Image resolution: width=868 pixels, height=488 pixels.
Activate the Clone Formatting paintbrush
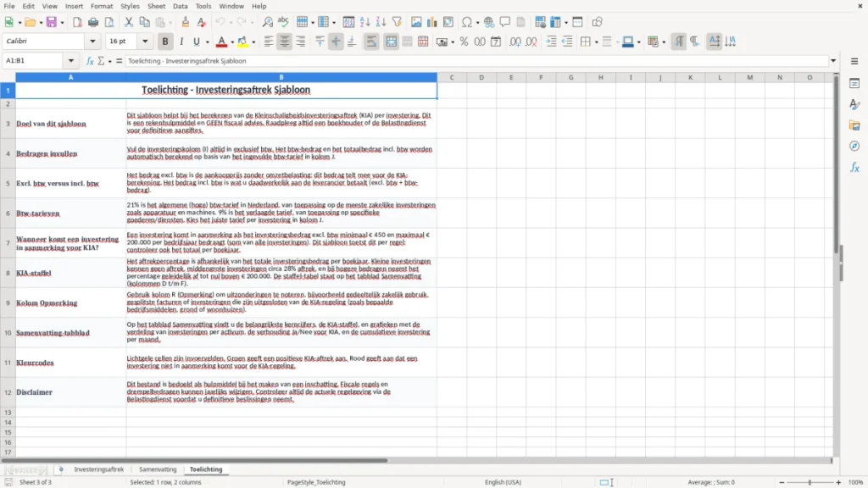tap(186, 22)
